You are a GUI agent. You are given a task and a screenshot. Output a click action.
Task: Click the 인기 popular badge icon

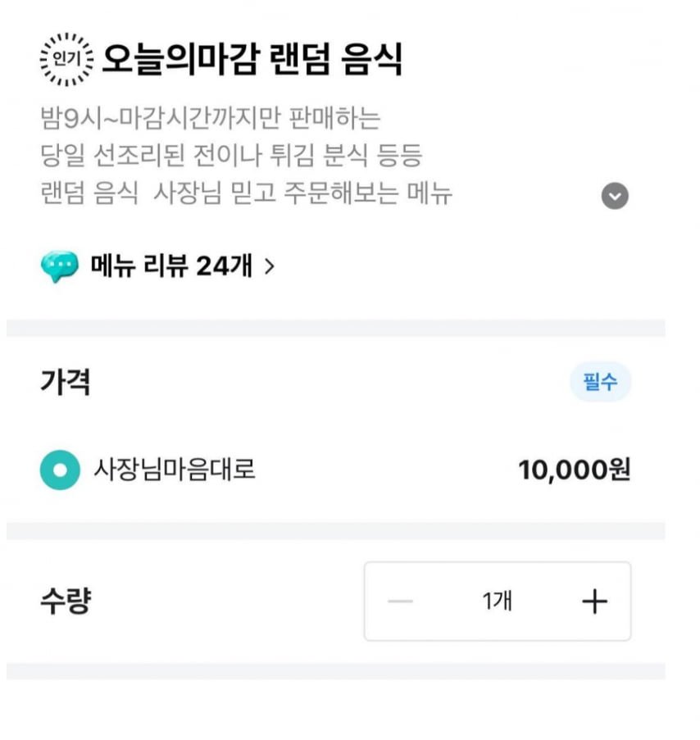66,60
